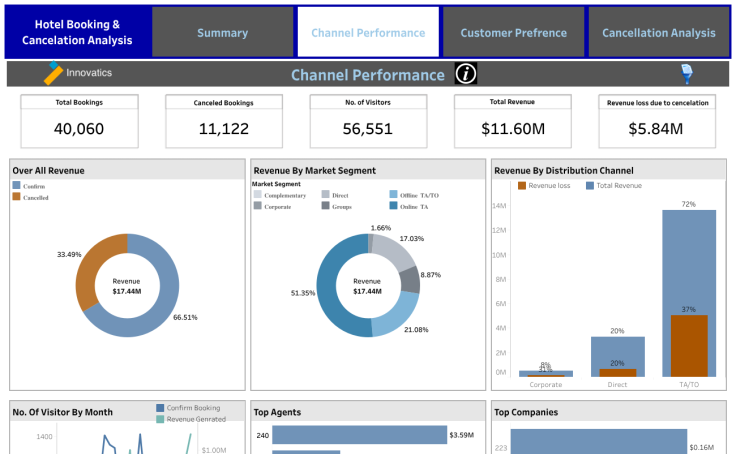Highlight the Complementary market segment swatch
The height and width of the screenshot is (454, 736).
coord(257,195)
